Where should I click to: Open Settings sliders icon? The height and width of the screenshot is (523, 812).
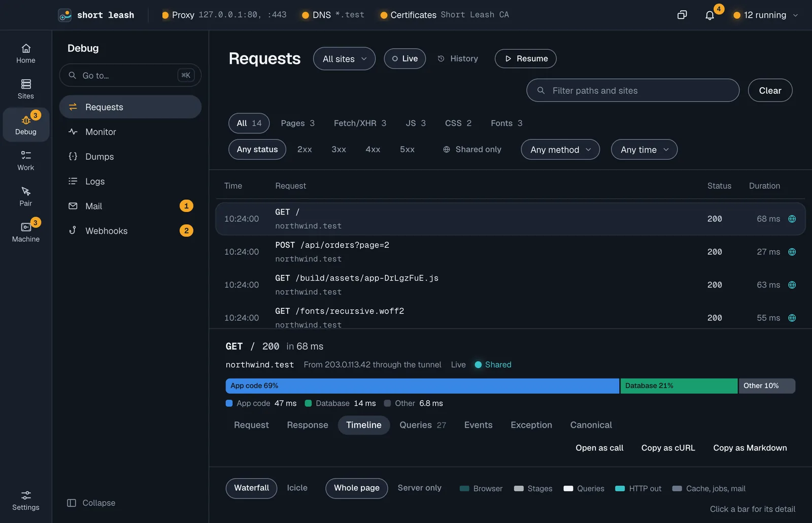(x=26, y=495)
